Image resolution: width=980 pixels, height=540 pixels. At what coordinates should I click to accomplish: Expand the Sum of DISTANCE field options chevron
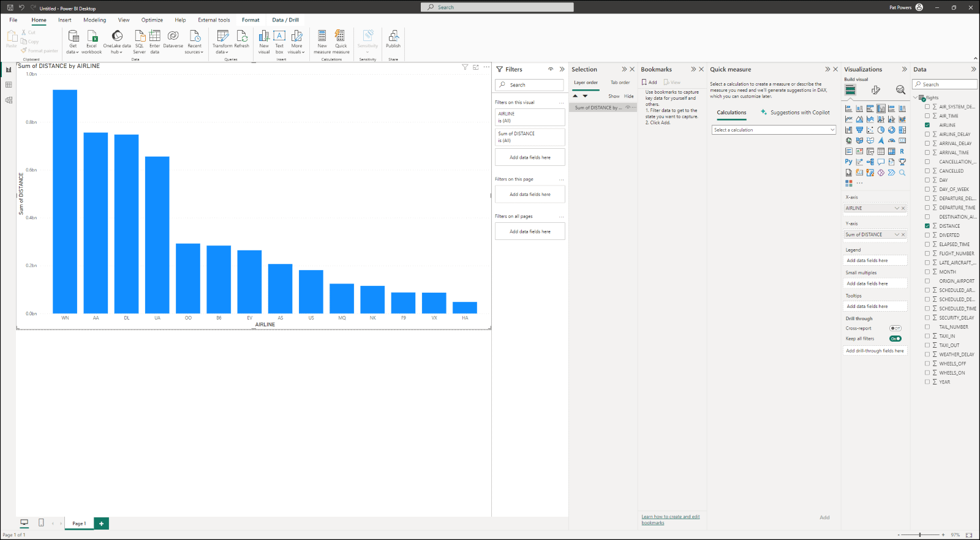coord(897,234)
